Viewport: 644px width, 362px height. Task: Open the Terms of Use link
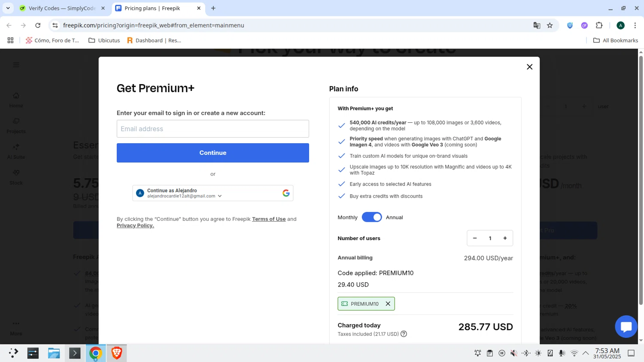(x=268, y=219)
